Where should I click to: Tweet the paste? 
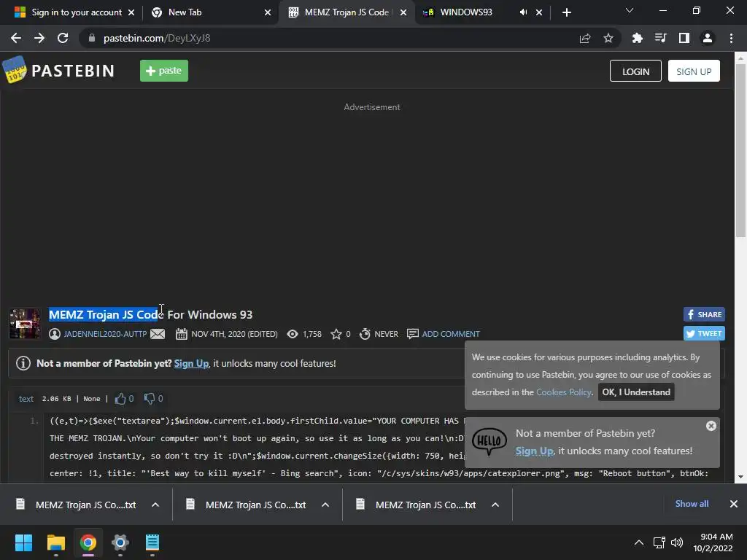704,333
